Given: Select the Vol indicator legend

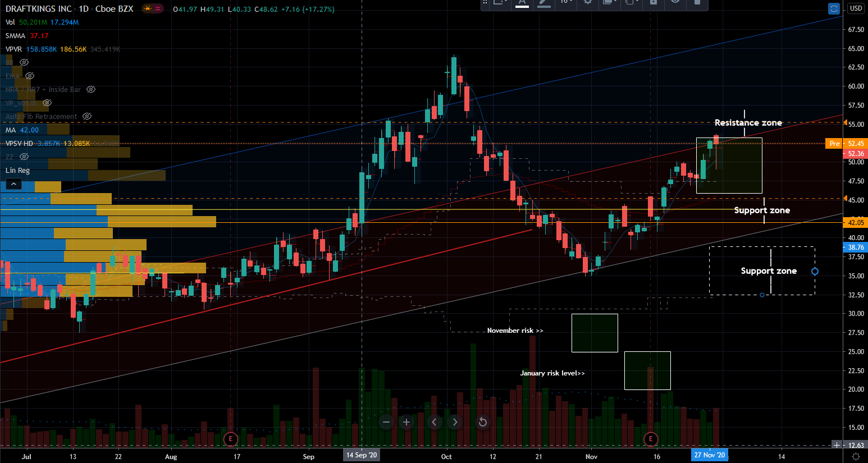Looking at the screenshot, I should pyautogui.click(x=10, y=22).
